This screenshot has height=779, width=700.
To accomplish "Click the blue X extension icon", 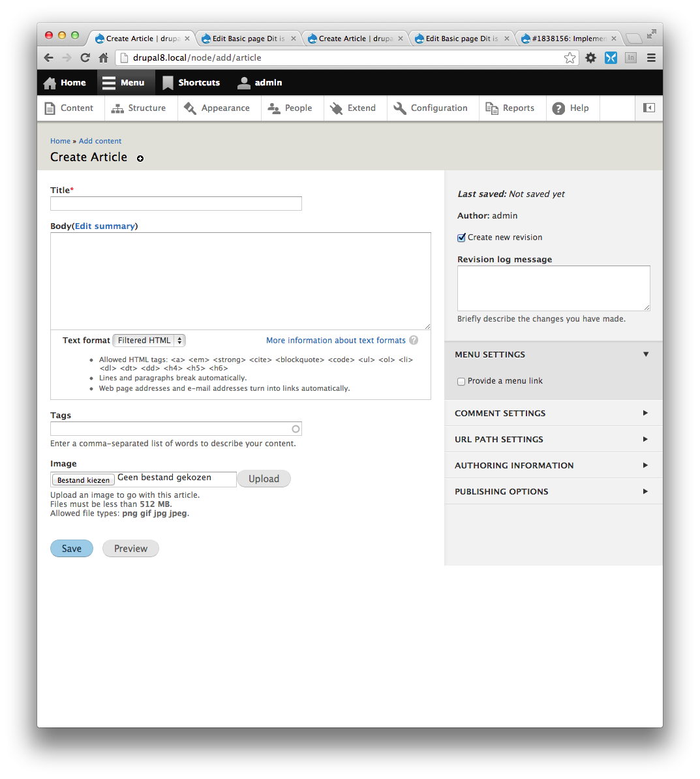I will tap(611, 57).
